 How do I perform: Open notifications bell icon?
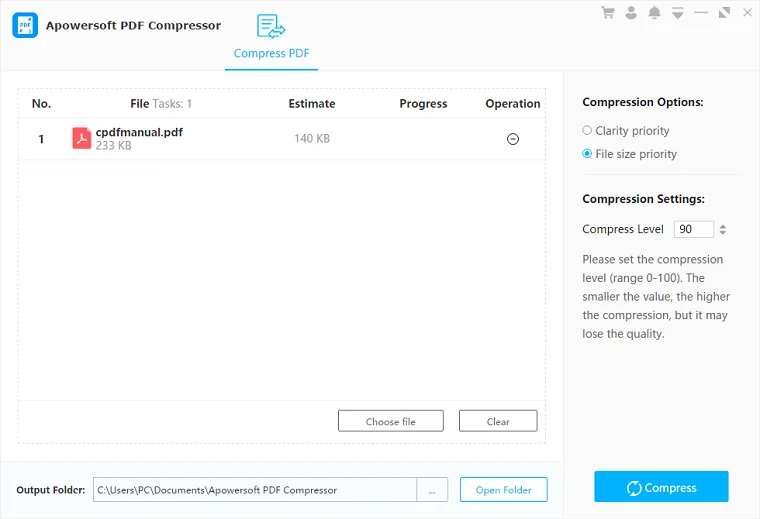654,13
